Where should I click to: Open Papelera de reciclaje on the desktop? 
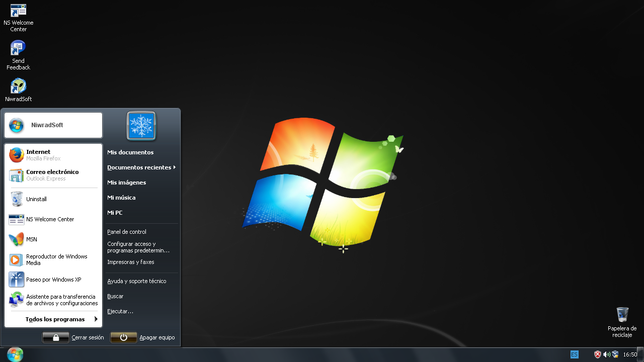[622, 322]
